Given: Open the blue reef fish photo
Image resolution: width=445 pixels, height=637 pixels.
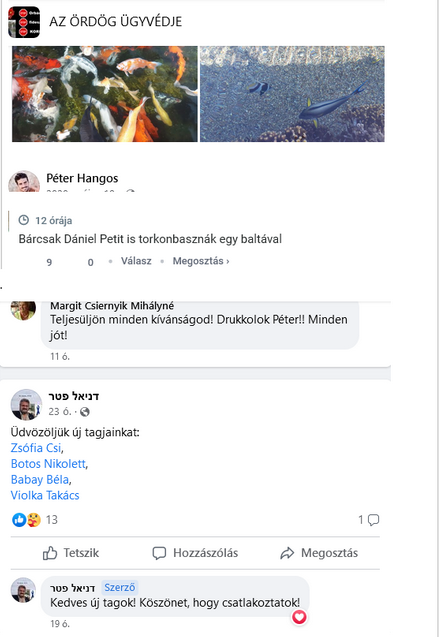Looking at the screenshot, I should pyautogui.click(x=292, y=94).
